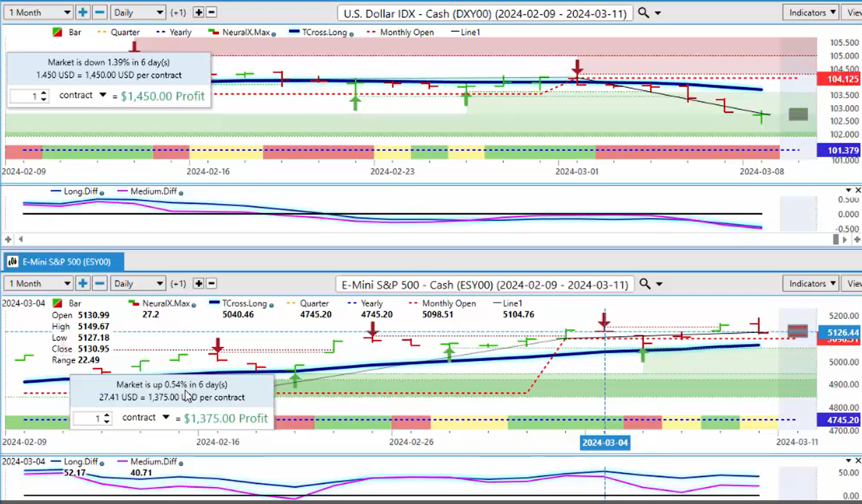Expand search dropdown arrow on ESY00 chart

coord(659,284)
